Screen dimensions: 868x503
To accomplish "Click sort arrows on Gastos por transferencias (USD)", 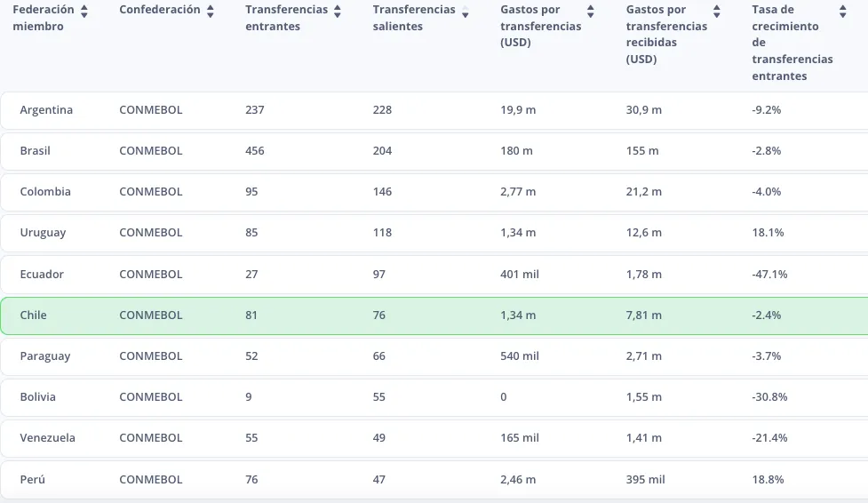I will 591,11.
